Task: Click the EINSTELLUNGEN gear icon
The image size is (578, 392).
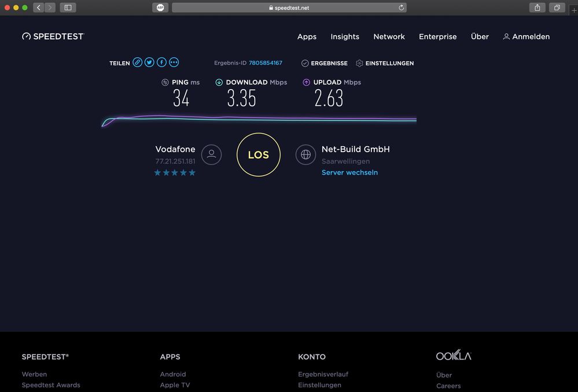Action: [359, 63]
